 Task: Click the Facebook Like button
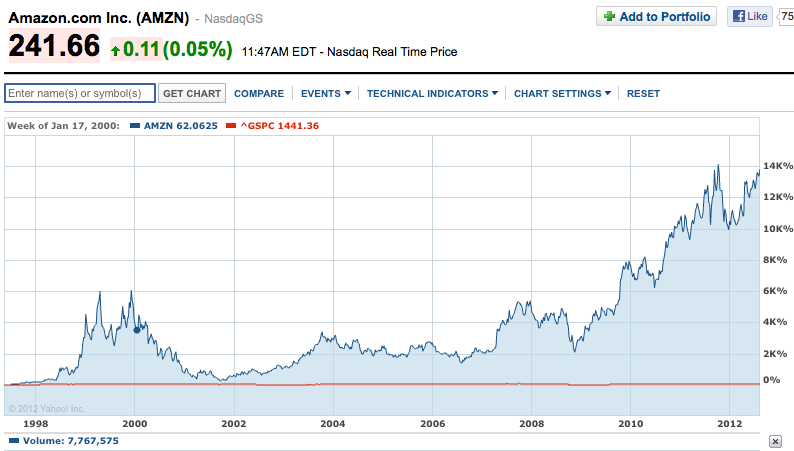coord(750,16)
